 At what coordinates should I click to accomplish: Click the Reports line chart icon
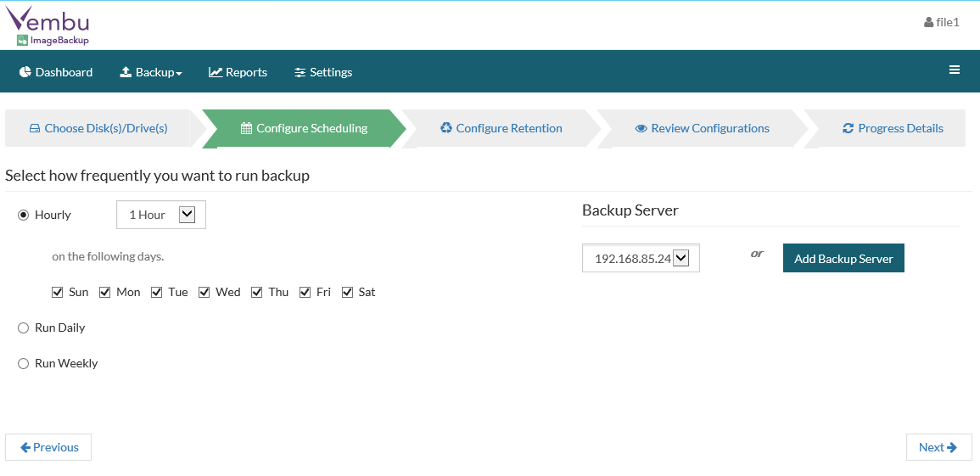point(216,72)
